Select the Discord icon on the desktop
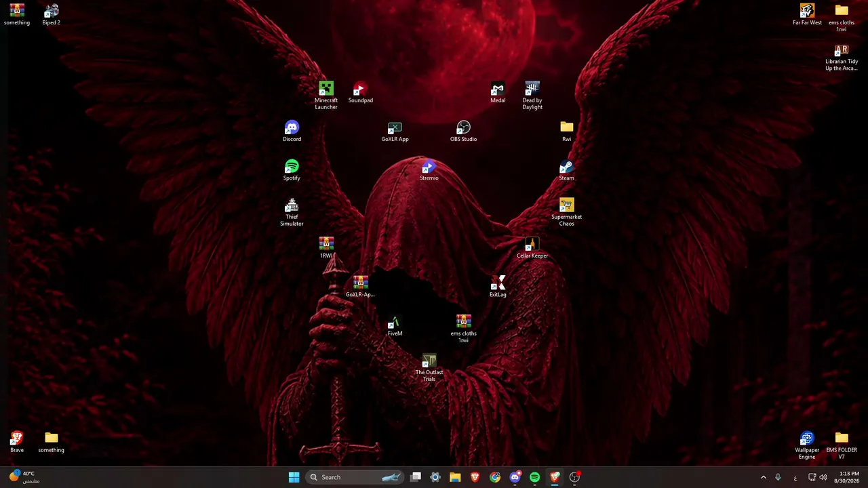Screen dimensions: 868x488 coord(292,131)
